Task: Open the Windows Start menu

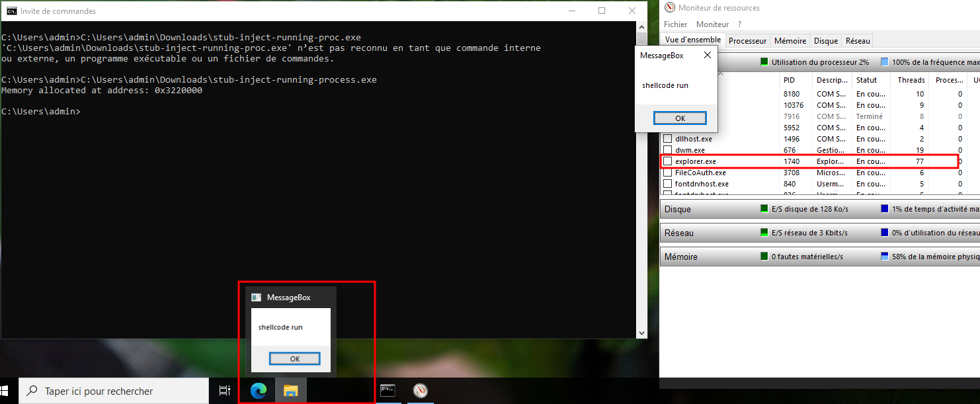Action: pos(9,391)
